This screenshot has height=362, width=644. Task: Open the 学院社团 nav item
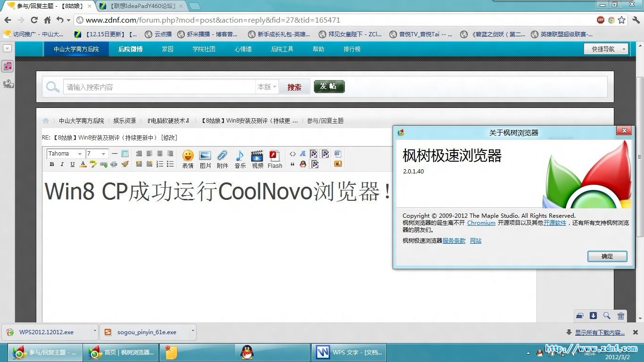[204, 49]
